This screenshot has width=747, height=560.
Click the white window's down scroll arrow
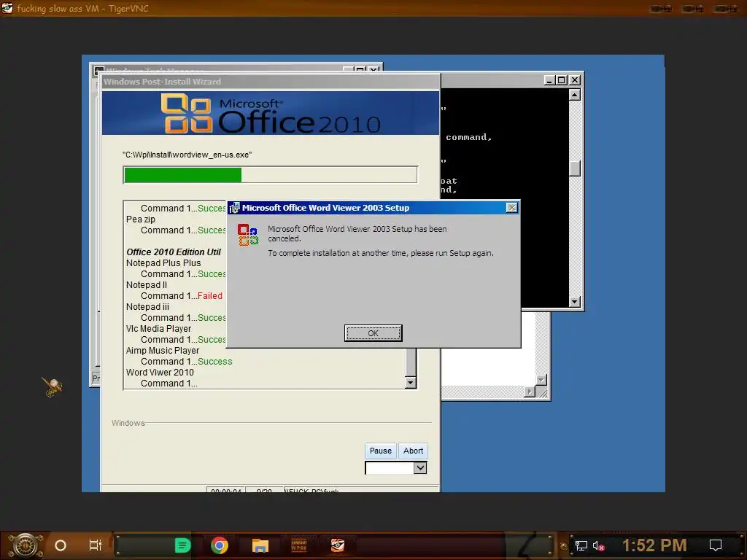(x=541, y=379)
